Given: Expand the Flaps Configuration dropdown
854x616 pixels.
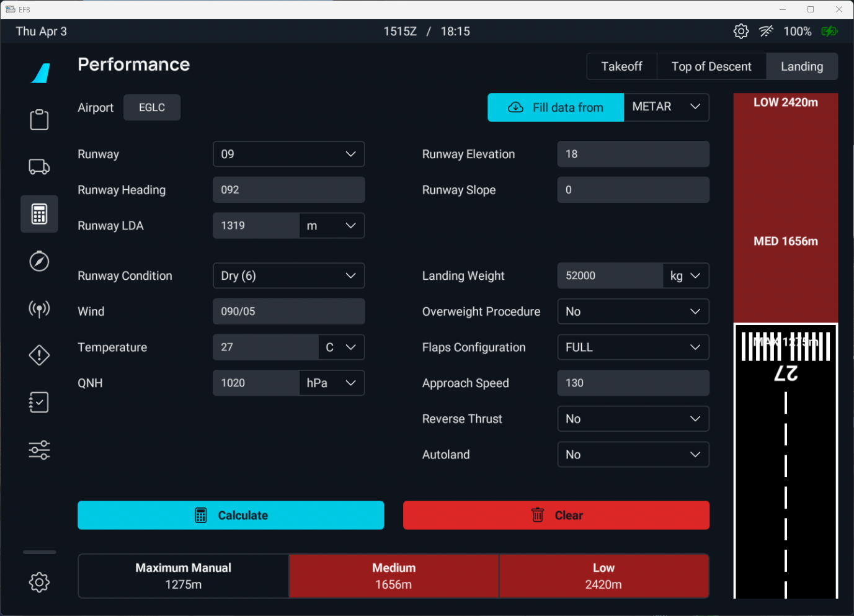Looking at the screenshot, I should (x=633, y=347).
